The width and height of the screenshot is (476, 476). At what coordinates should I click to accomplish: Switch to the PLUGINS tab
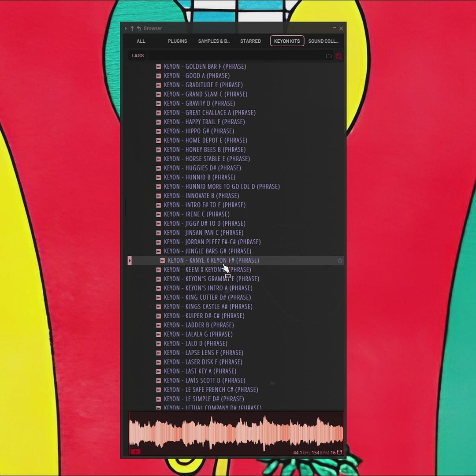pyautogui.click(x=177, y=41)
